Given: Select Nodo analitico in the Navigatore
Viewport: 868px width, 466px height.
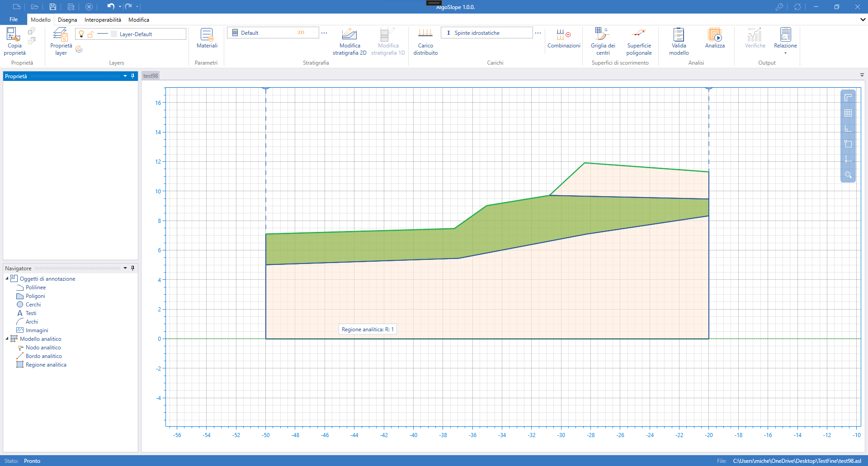Looking at the screenshot, I should pyautogui.click(x=43, y=348).
